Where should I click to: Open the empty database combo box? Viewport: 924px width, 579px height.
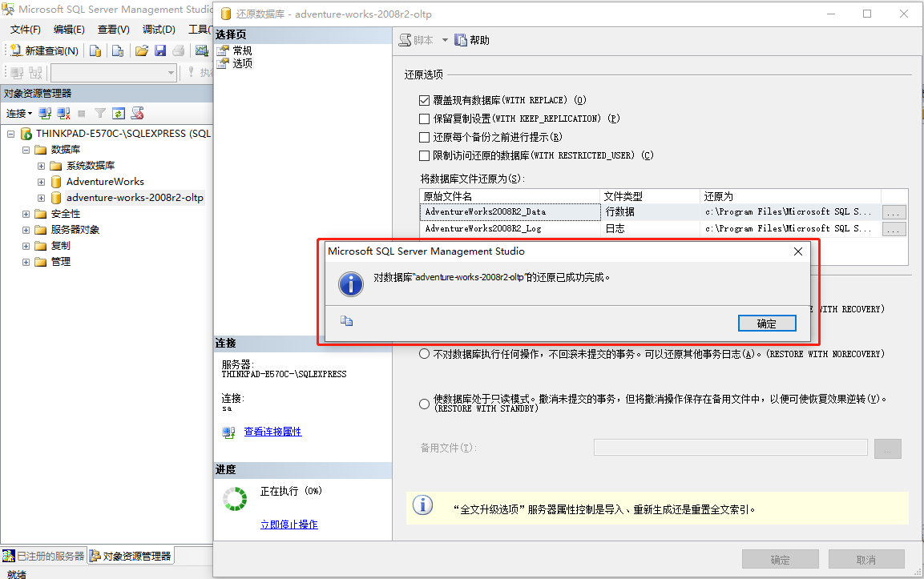tap(114, 72)
